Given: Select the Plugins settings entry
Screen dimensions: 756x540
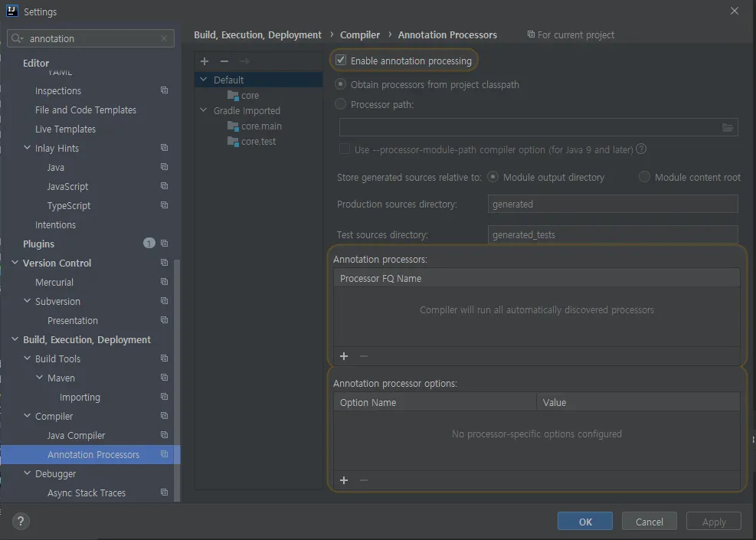Looking at the screenshot, I should (x=38, y=244).
